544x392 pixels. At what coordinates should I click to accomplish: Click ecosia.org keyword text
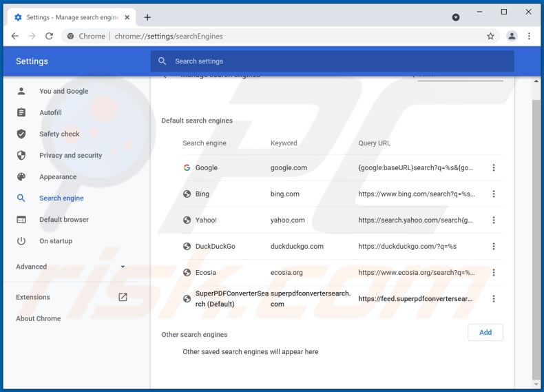pos(286,273)
